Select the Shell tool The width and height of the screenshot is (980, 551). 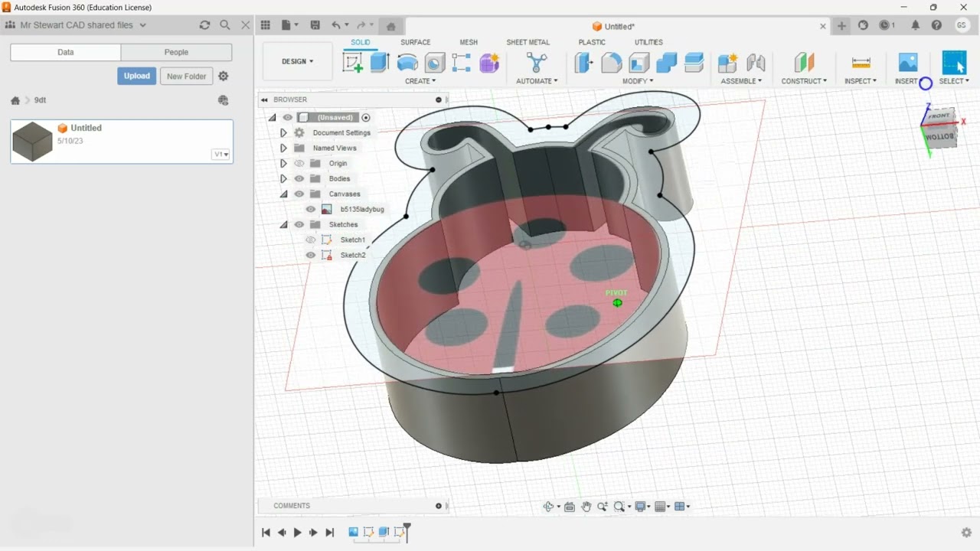639,63
